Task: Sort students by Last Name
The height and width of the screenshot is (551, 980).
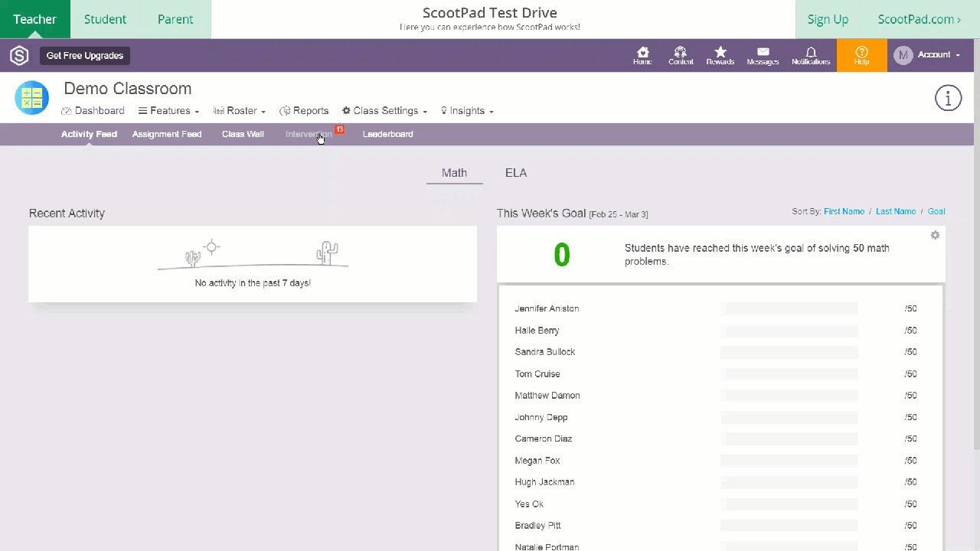Action: 896,211
